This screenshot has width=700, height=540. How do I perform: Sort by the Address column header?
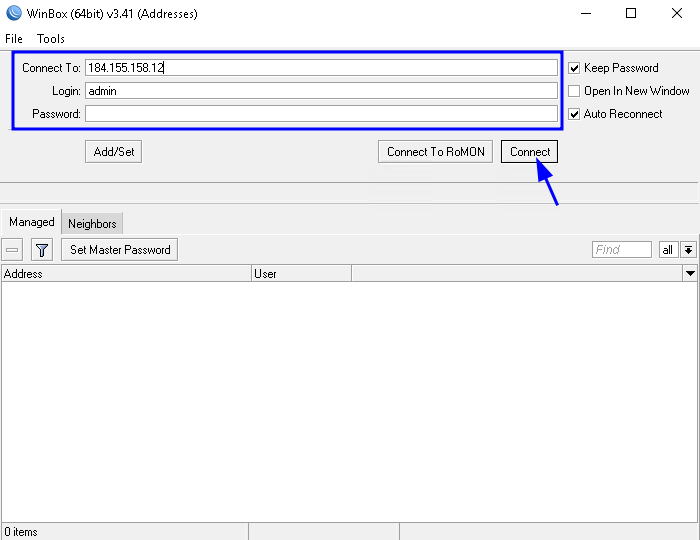coord(125,273)
